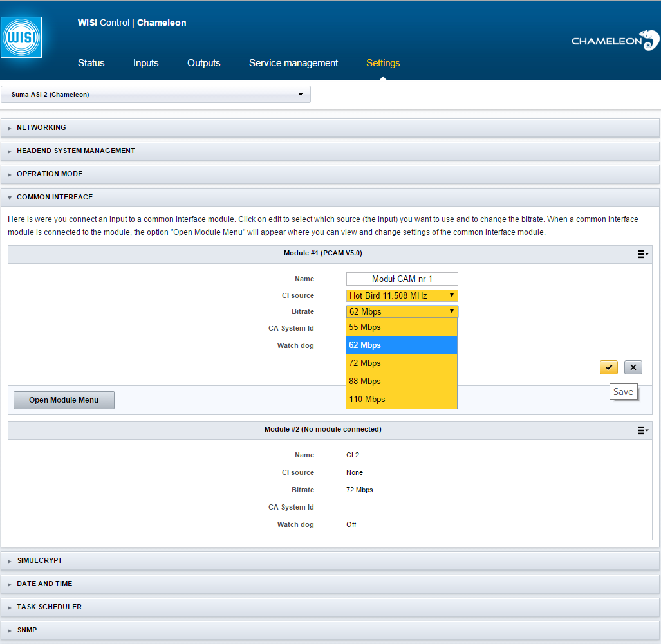Select 110 Mbps bitrate option
This screenshot has width=661, height=644.
click(402, 399)
